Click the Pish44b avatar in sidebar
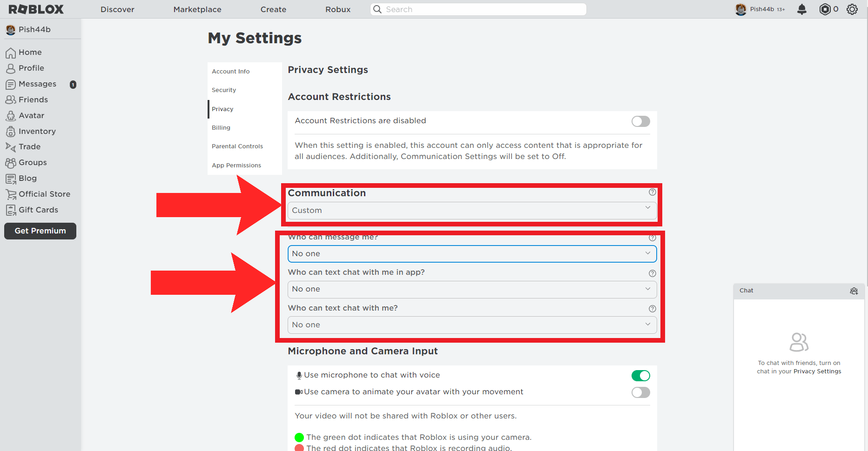868x451 pixels. [x=11, y=30]
